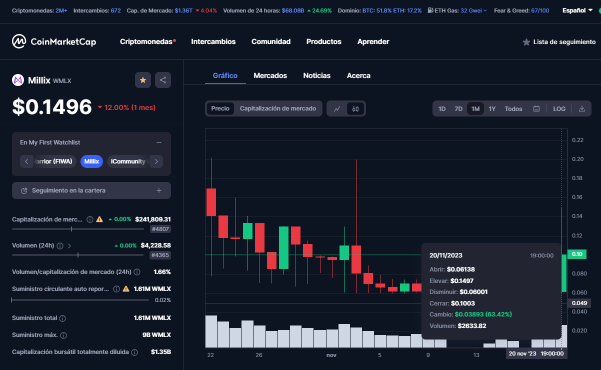Show previous watchlist coins with left arrow
601x370 pixels.
26,161
